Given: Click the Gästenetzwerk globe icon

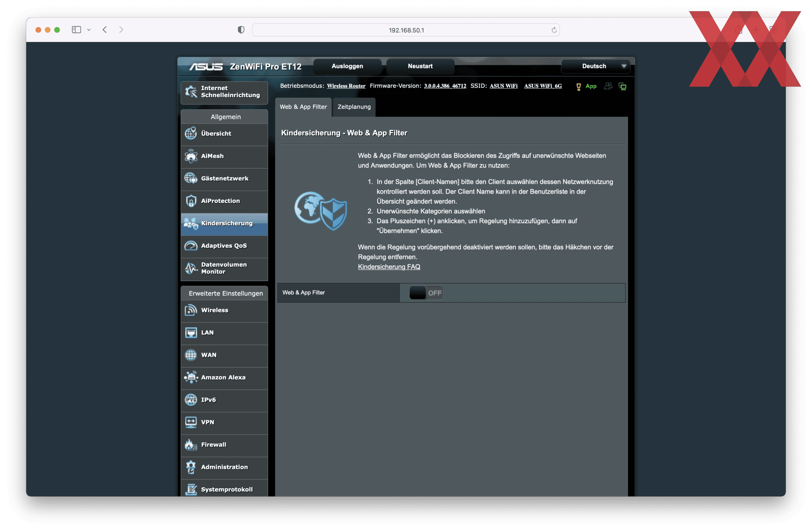Looking at the screenshot, I should click(191, 178).
